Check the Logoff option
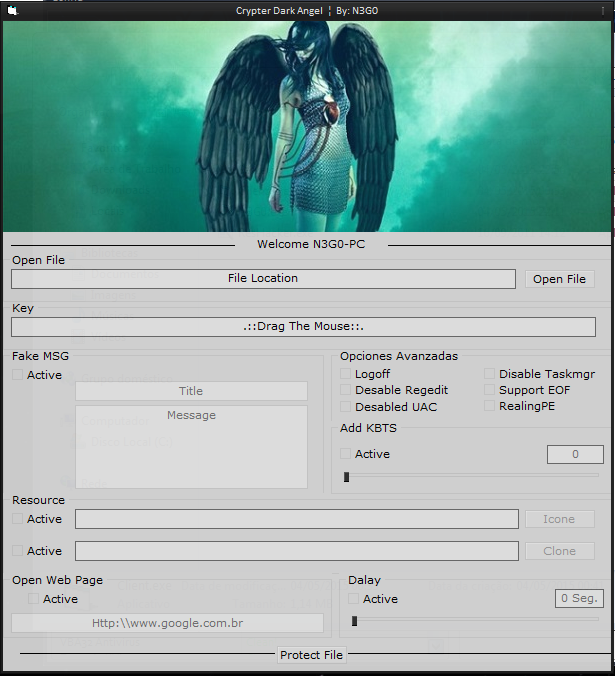This screenshot has height=676, width=615. 345,373
